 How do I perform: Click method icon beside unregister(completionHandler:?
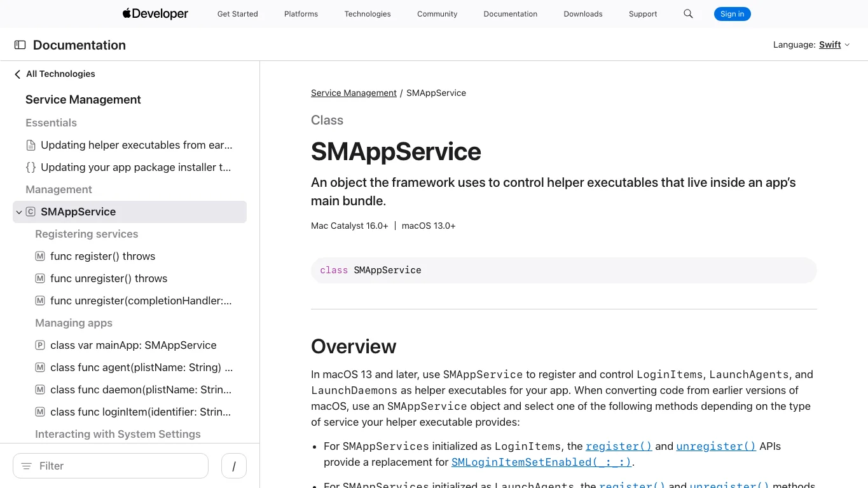click(40, 301)
